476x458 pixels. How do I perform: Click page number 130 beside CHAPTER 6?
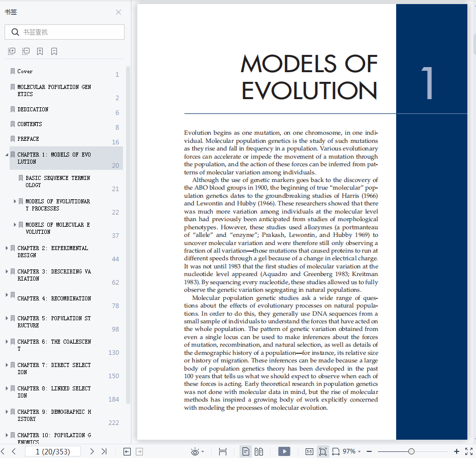[113, 353]
